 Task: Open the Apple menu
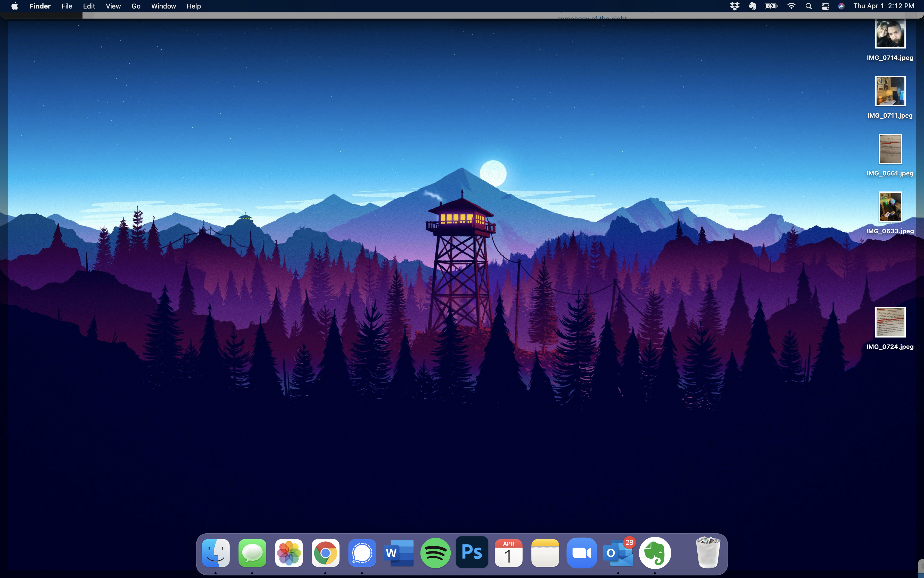click(x=14, y=6)
